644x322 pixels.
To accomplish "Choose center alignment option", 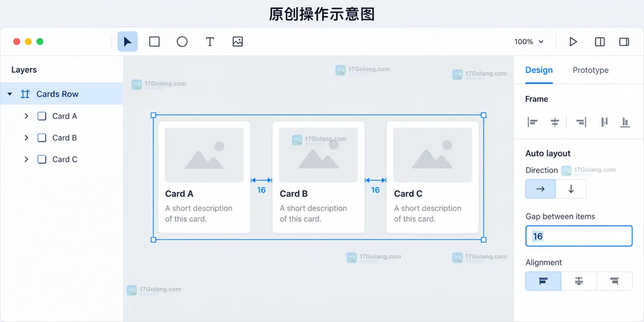I will [x=579, y=281].
